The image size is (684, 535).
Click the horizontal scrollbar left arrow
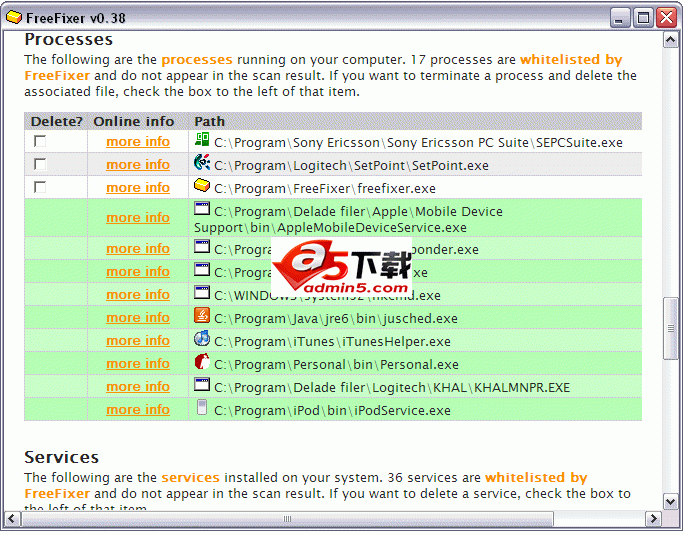coord(12,519)
